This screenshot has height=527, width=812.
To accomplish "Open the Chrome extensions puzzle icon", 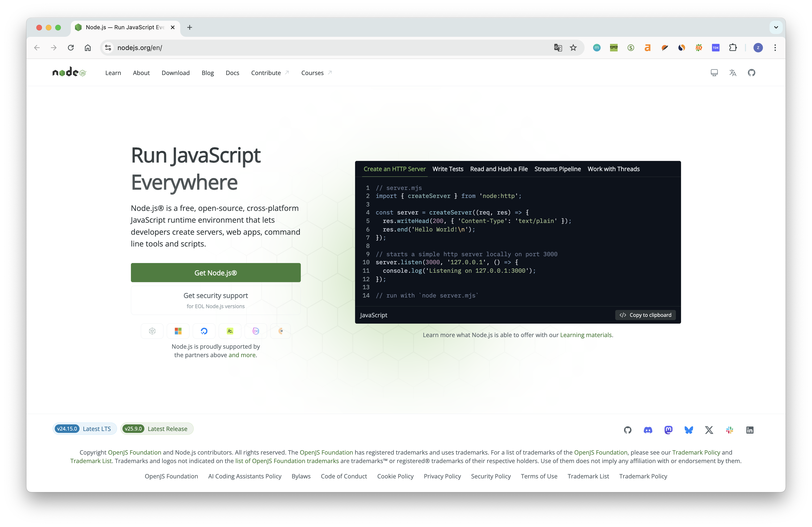I will coord(732,48).
